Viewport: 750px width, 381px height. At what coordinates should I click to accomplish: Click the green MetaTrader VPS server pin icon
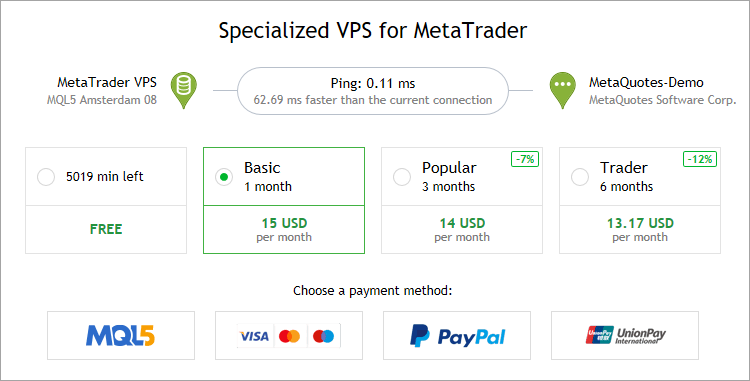[184, 90]
